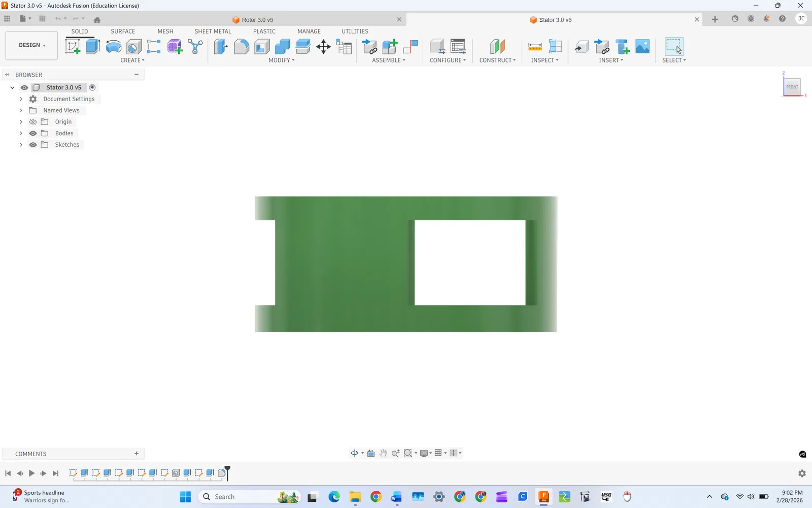Image resolution: width=812 pixels, height=508 pixels.
Task: Open the CONSTRUCT dropdown menu
Action: click(x=497, y=60)
